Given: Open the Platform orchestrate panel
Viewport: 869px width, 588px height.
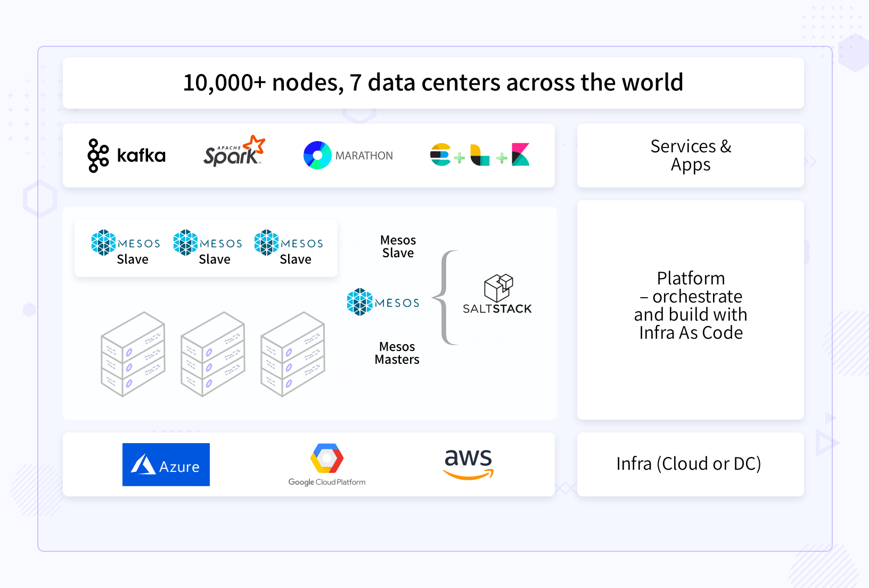Looking at the screenshot, I should click(690, 305).
